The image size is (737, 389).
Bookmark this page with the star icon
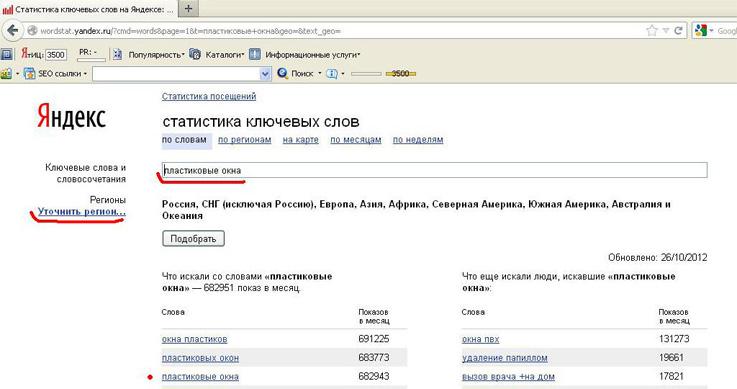652,31
